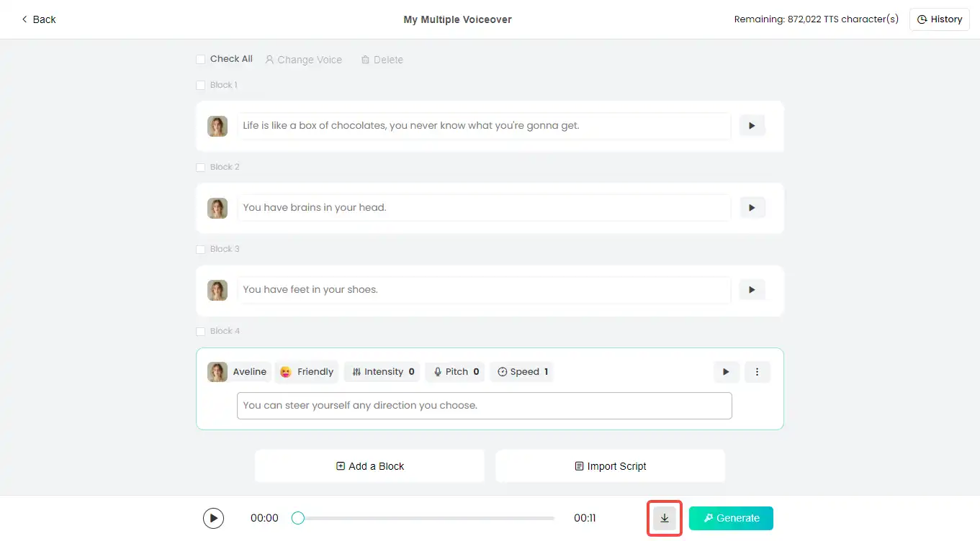Go Back to previous page
This screenshot has height=541, width=980.
click(38, 19)
